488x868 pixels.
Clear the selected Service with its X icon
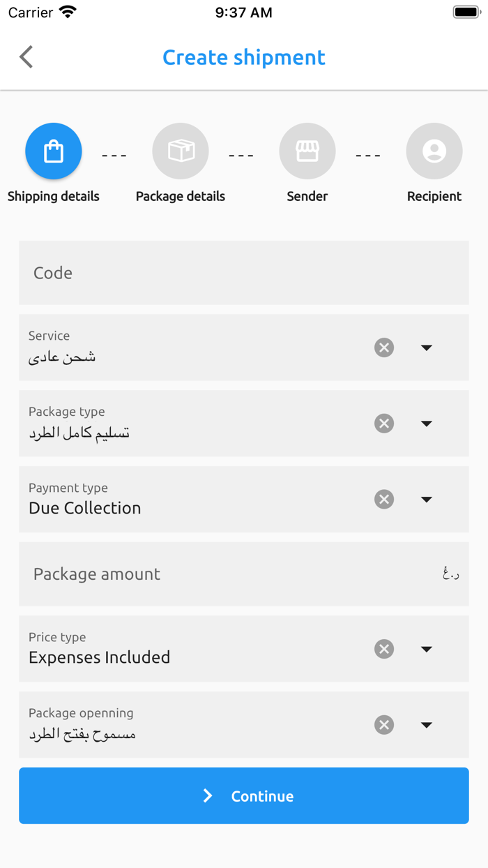pos(383,347)
